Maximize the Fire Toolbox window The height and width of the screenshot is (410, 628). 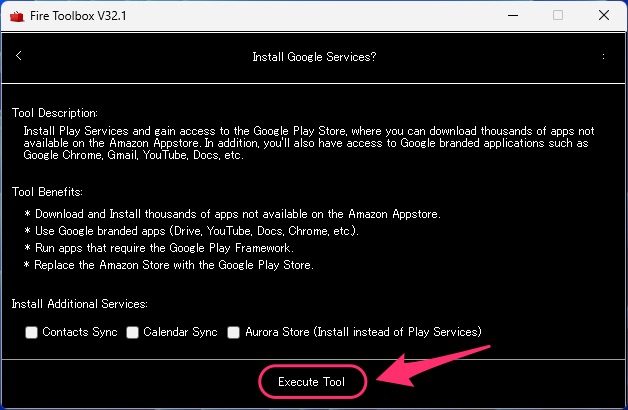558,15
